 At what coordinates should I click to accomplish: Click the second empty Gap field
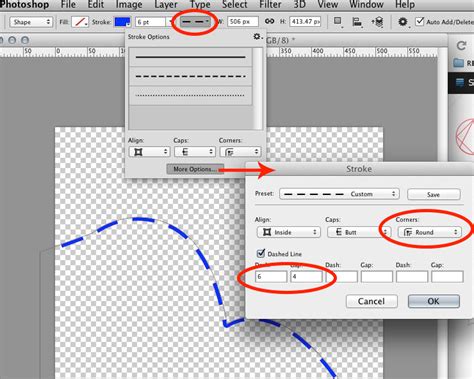click(377, 277)
